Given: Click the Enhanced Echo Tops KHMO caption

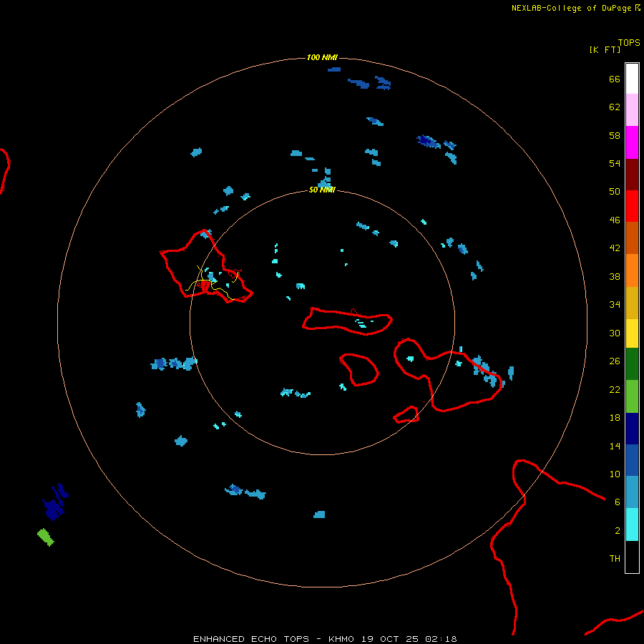Looking at the screenshot, I should pos(325,639).
